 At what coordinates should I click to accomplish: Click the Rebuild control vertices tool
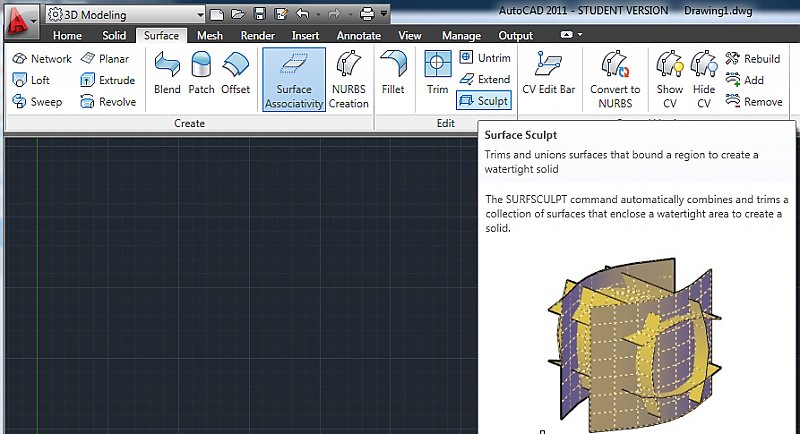pyautogui.click(x=753, y=59)
